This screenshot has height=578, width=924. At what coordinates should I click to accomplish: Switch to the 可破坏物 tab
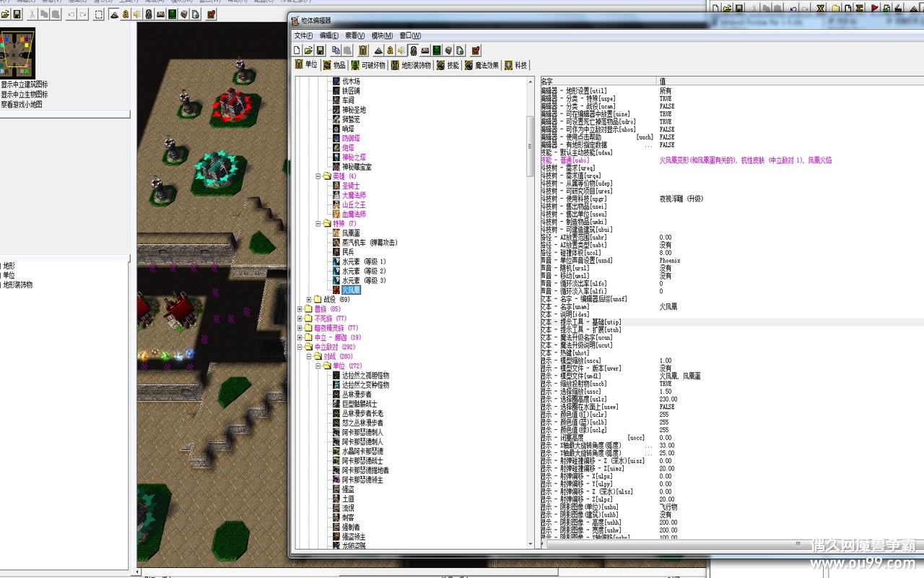pyautogui.click(x=368, y=65)
